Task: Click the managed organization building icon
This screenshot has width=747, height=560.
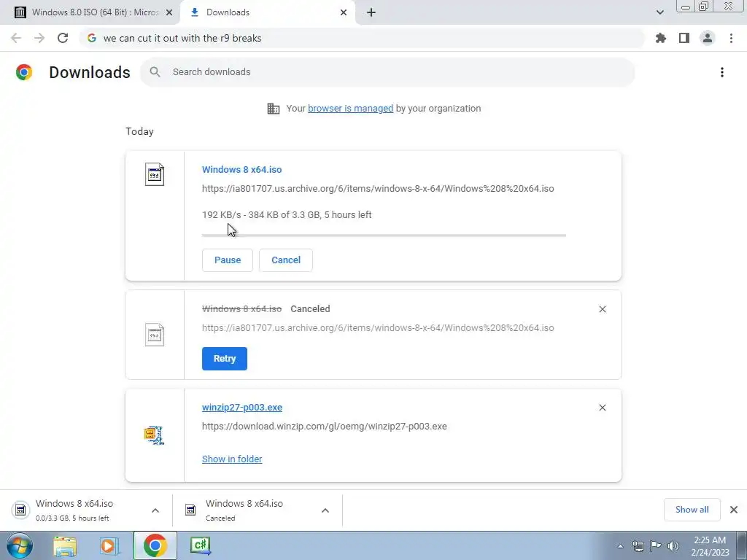Action: click(x=274, y=109)
